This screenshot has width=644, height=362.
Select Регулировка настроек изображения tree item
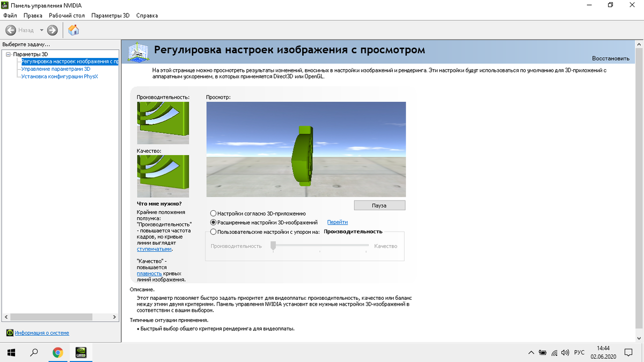[x=70, y=62]
